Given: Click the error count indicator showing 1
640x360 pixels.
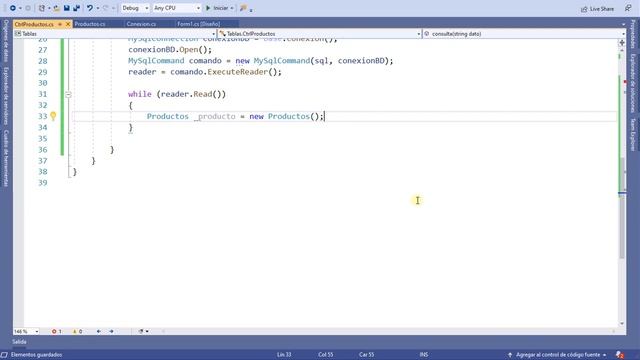Looking at the screenshot, I should 56,331.
